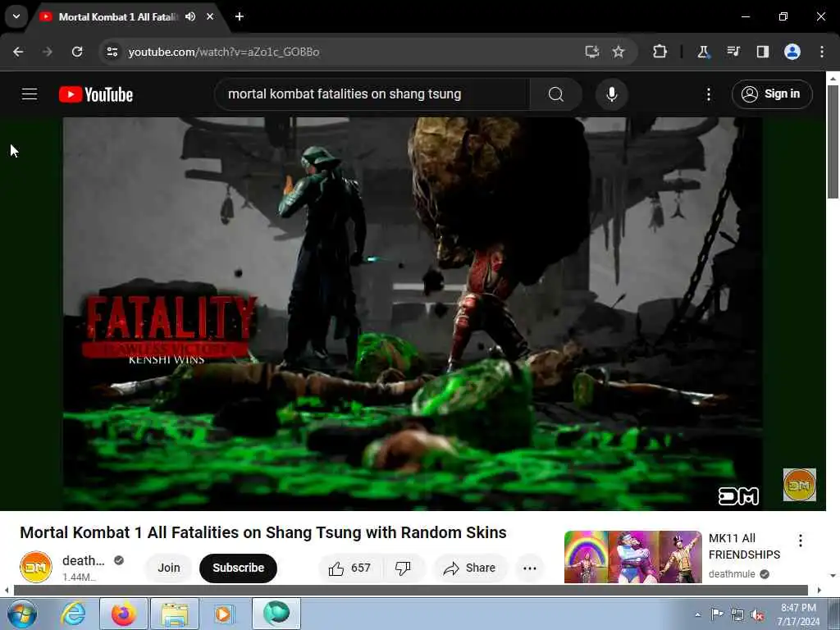Open the muted volume tray icon
Viewport: 840px width, 630px height.
pyautogui.click(x=757, y=615)
